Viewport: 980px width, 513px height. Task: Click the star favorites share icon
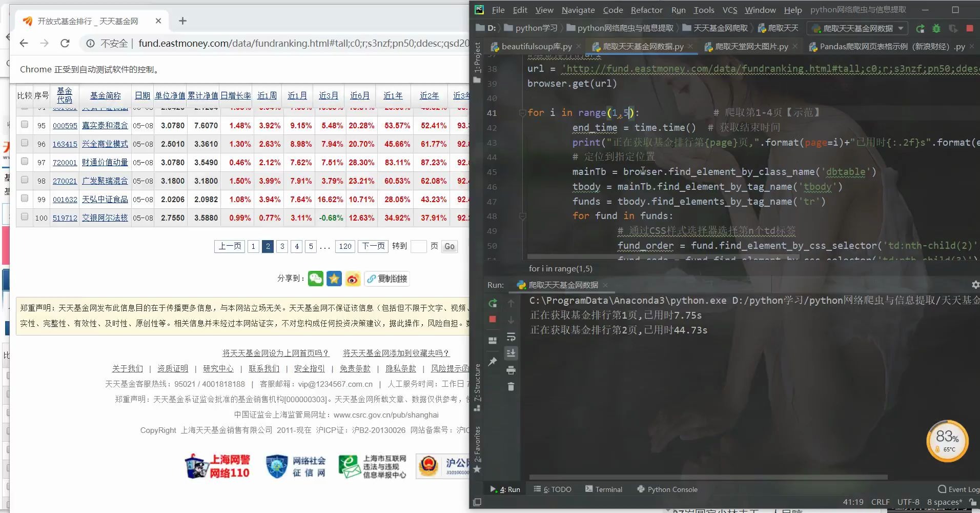(x=334, y=279)
